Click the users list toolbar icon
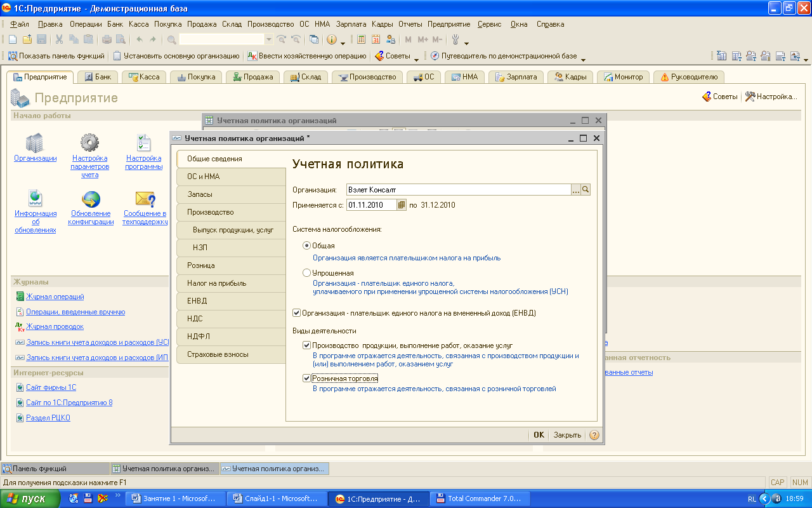Screen dimensions: 812x508 click(390, 39)
